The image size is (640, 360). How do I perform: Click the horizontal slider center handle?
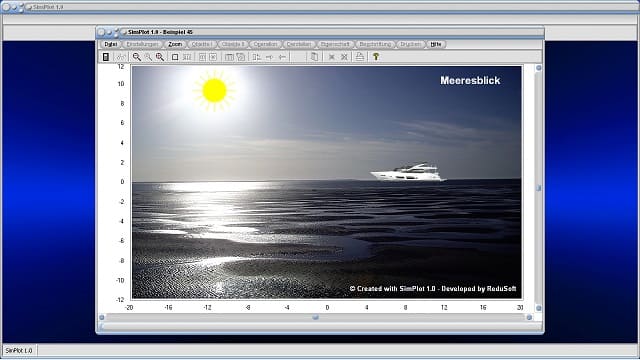[316, 317]
